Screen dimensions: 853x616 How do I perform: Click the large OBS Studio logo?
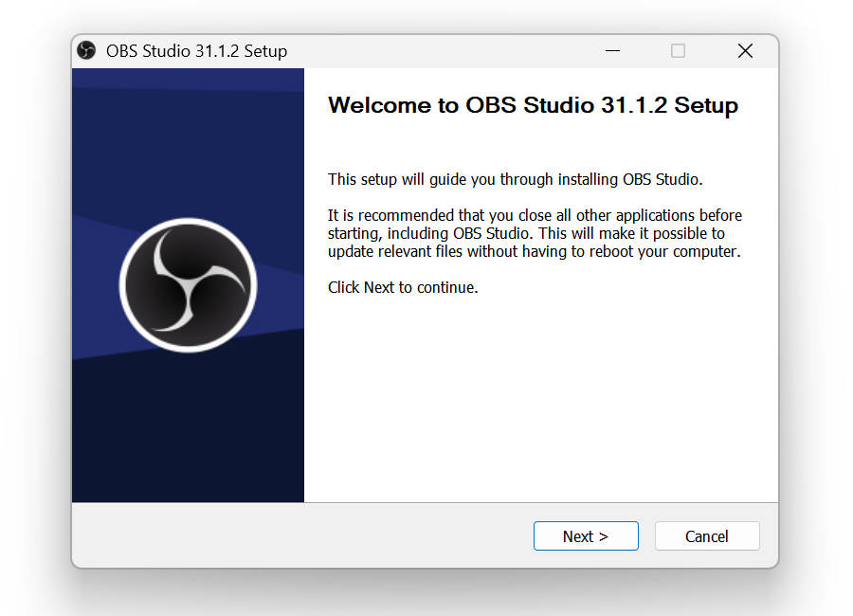[x=188, y=285]
